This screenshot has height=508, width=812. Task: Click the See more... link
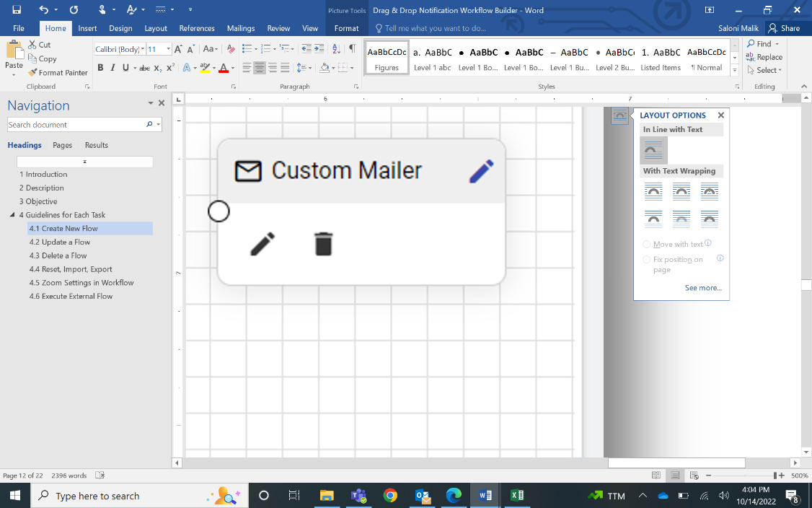pos(703,288)
